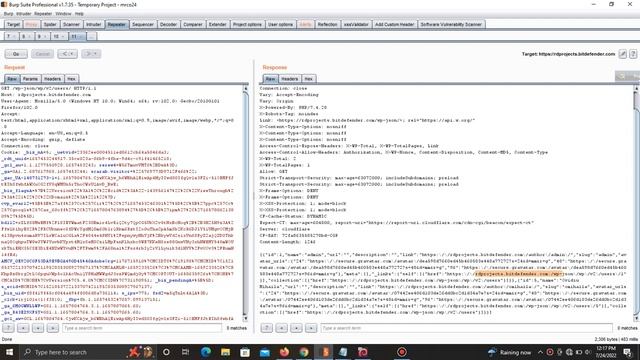Open the Alerts tab
The width and height of the screenshot is (640, 360).
click(305, 24)
